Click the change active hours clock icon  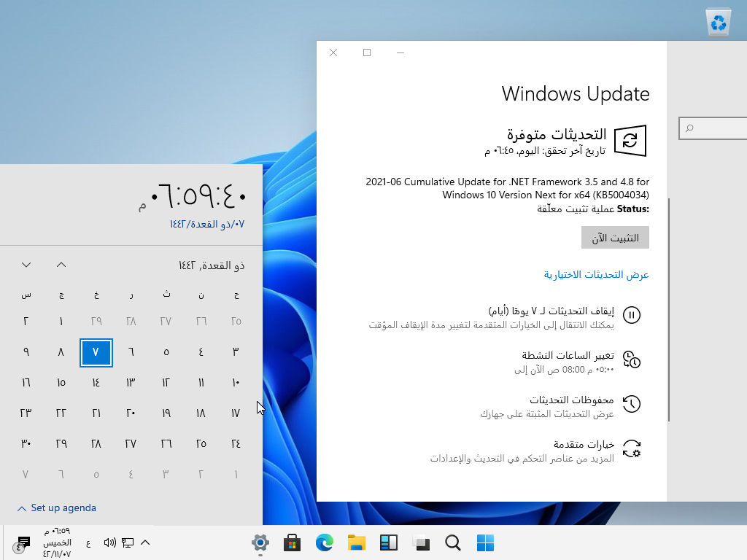tap(632, 359)
